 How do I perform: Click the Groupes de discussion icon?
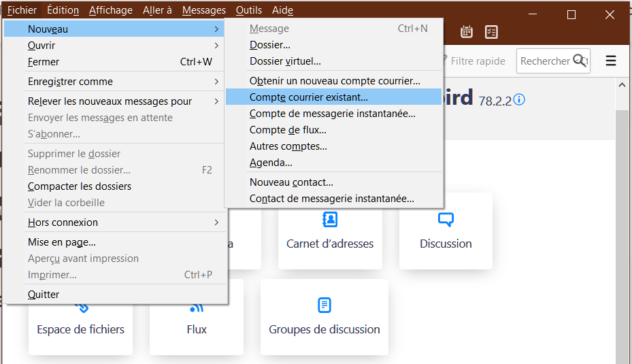click(x=325, y=305)
